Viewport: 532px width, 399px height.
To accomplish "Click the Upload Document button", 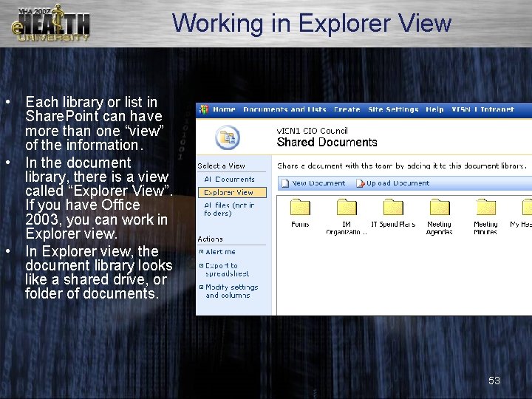I will pos(392,183).
